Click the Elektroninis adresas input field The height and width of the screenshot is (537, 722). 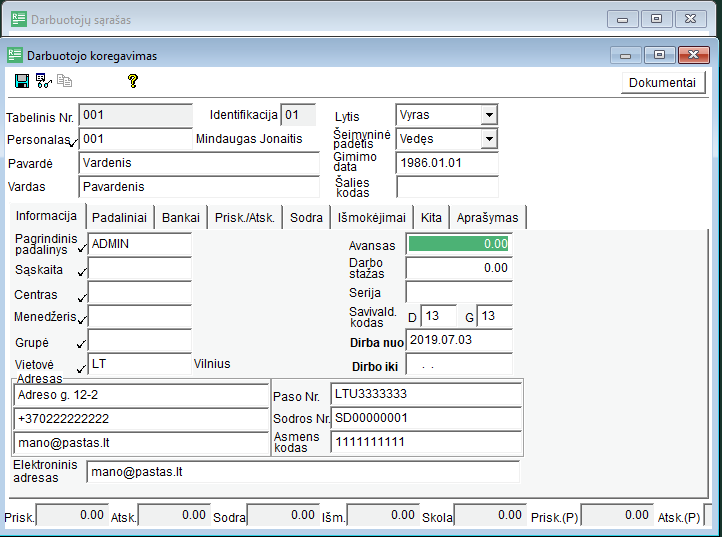pos(303,472)
